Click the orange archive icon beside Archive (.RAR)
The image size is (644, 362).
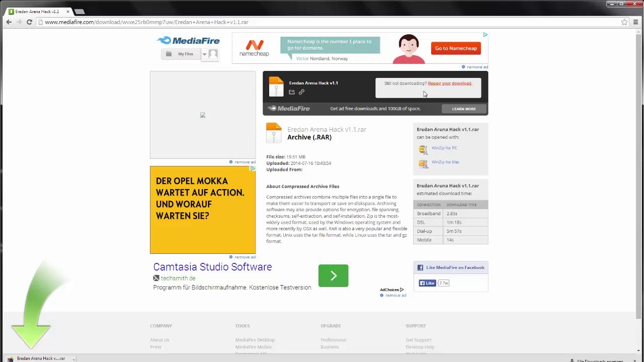[274, 133]
